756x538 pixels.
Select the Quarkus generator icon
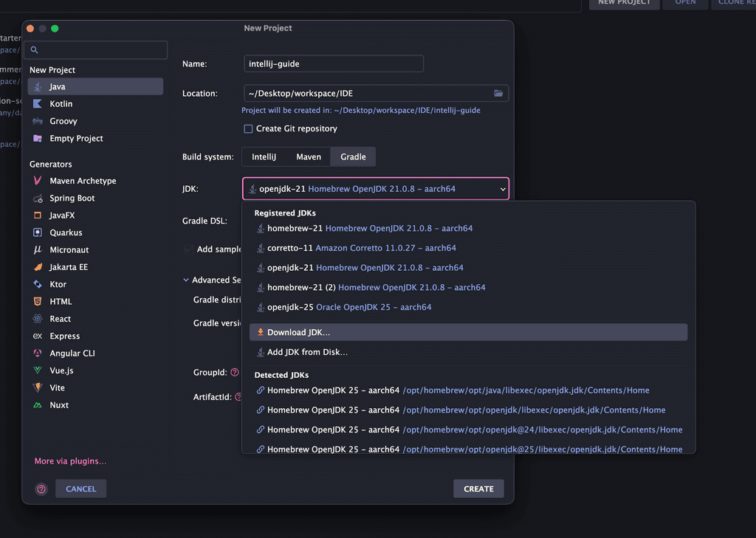point(38,232)
